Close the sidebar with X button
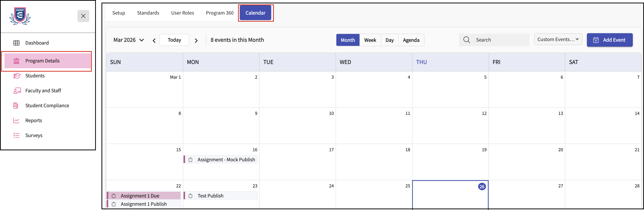Image resolution: width=644 pixels, height=210 pixels. coord(83,16)
